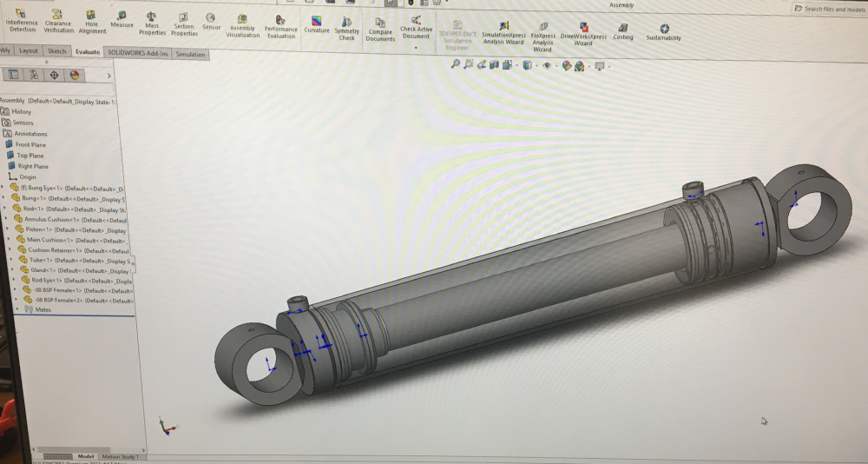The height and width of the screenshot is (464, 868).
Task: Expand the Bung Eye<1> component
Action: pos(3,188)
